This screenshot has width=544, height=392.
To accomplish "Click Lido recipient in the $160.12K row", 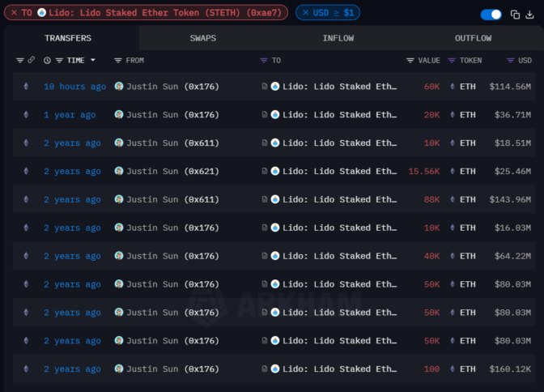I will point(339,369).
